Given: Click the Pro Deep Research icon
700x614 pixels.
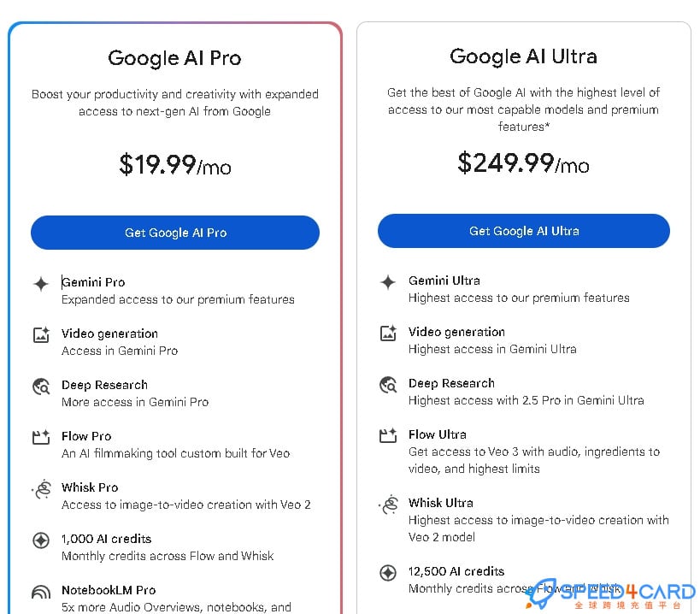Looking at the screenshot, I should click(41, 387).
